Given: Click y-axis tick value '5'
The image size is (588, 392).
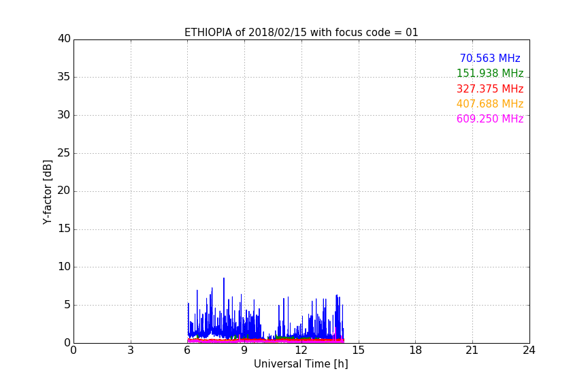Looking at the screenshot, I should click(67, 305).
